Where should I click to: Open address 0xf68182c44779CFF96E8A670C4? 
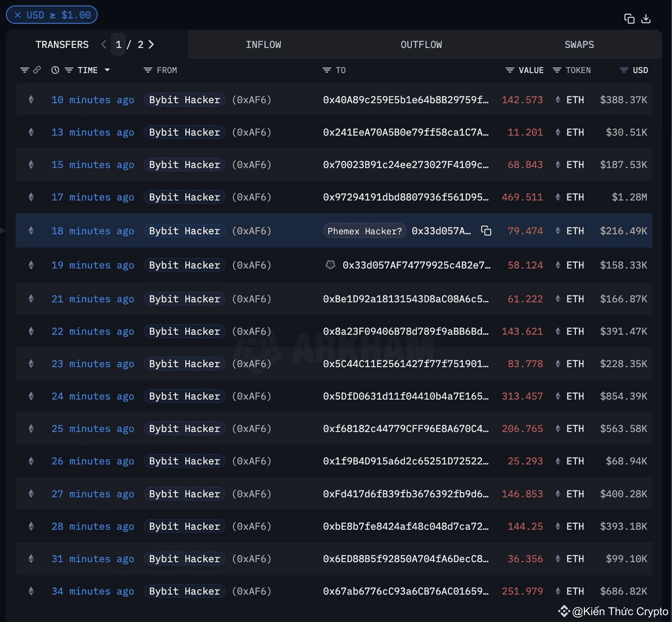pos(405,428)
